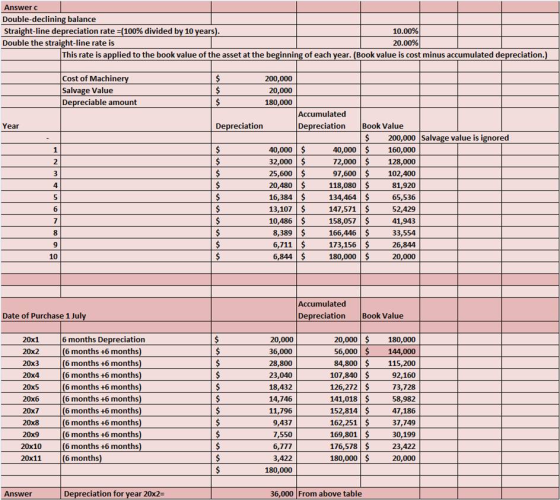Select the 180,000 depreciable amount cell
This screenshot has height=500, width=560.
click(x=254, y=102)
